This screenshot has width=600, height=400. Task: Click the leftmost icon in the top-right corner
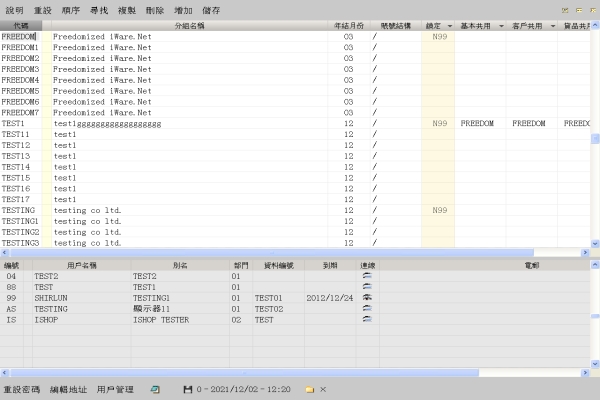[566, 9]
